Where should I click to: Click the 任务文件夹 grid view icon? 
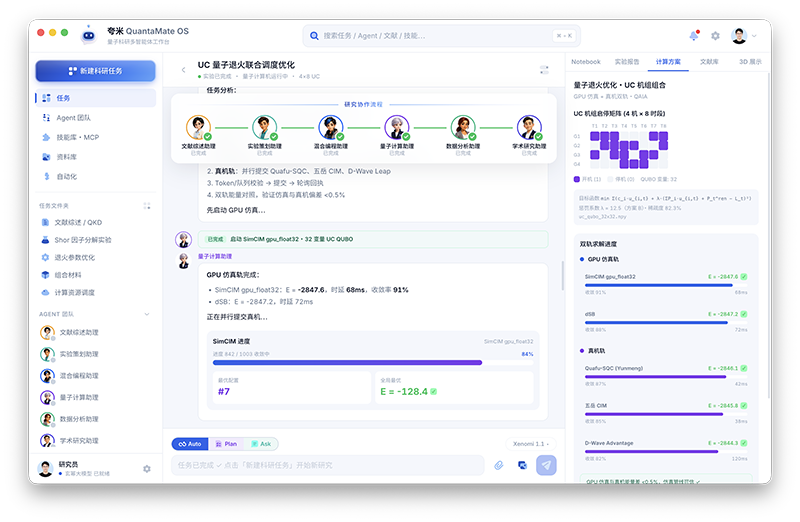click(147, 206)
